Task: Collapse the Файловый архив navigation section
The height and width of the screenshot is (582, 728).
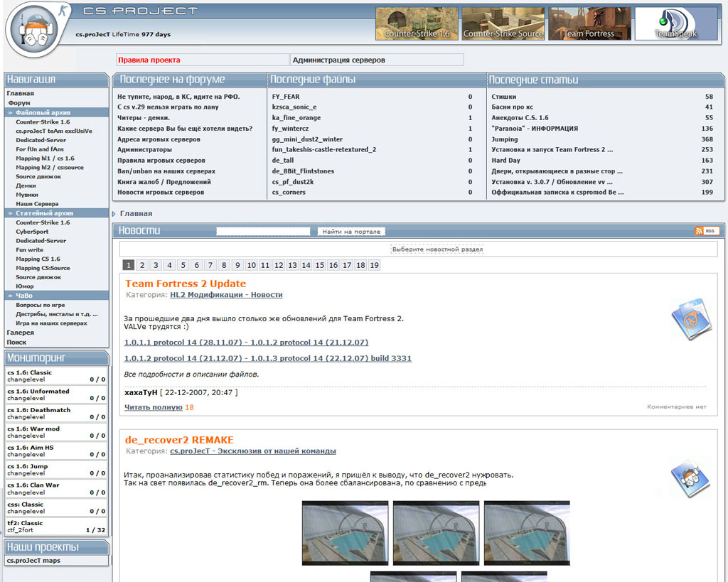Action: pos(11,112)
